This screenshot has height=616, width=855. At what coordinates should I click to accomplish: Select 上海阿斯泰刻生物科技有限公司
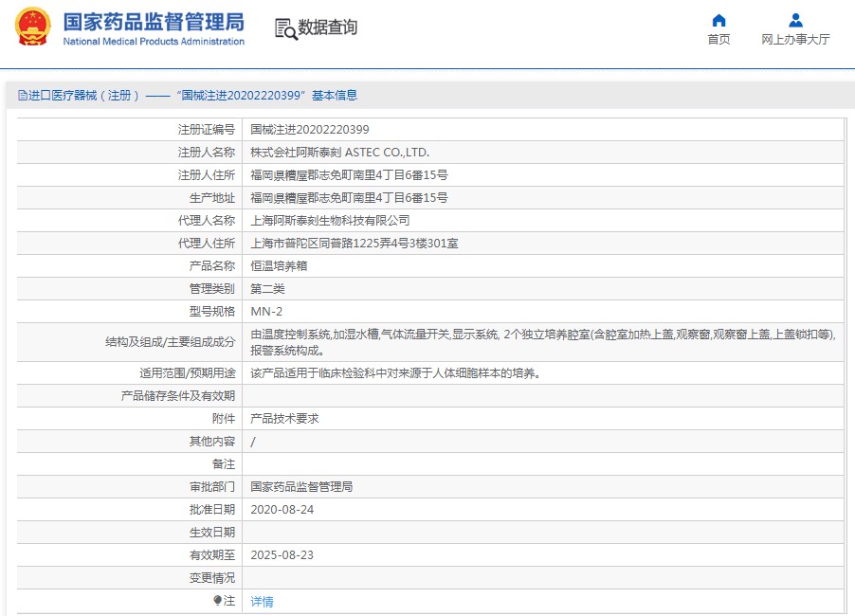click(x=330, y=220)
